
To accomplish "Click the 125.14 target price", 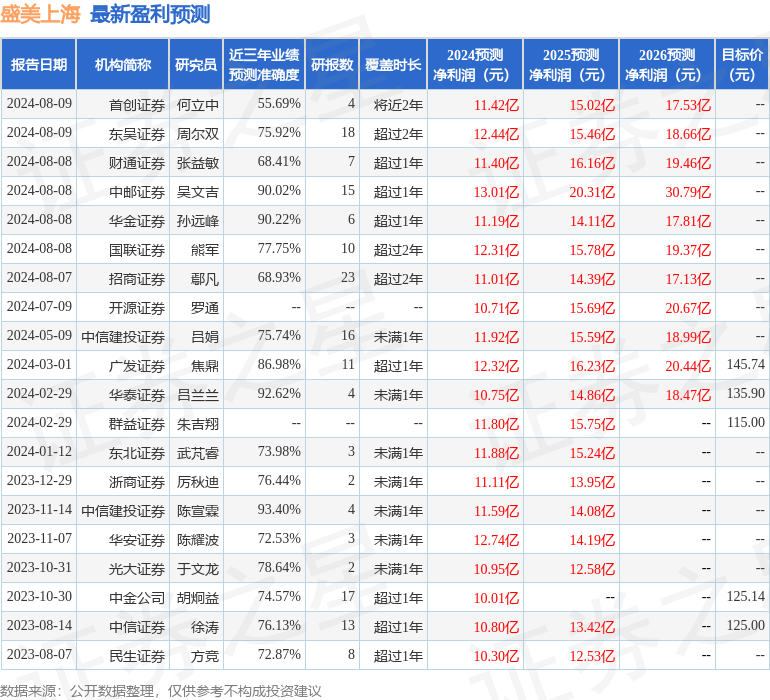I will pos(745,596).
